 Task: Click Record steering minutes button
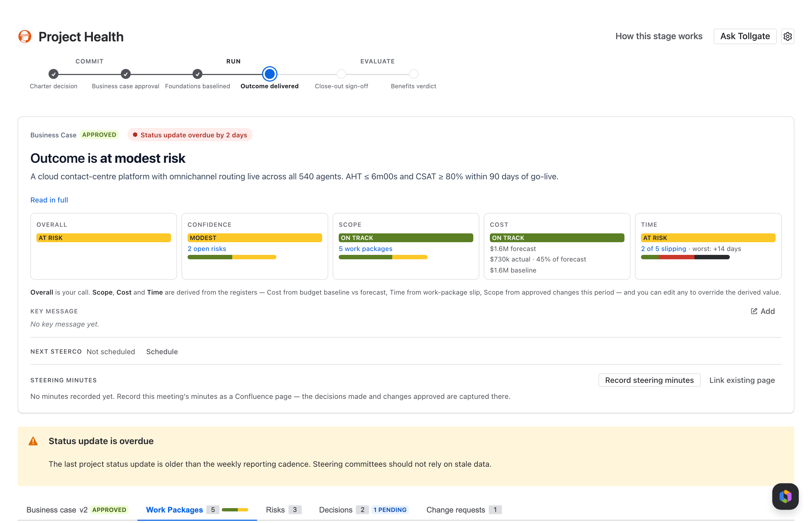(649, 380)
